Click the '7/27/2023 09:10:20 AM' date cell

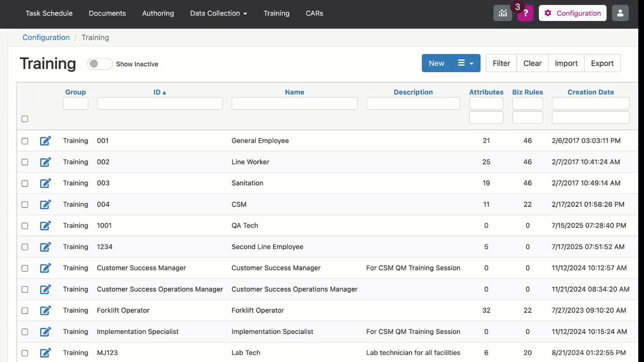point(589,311)
